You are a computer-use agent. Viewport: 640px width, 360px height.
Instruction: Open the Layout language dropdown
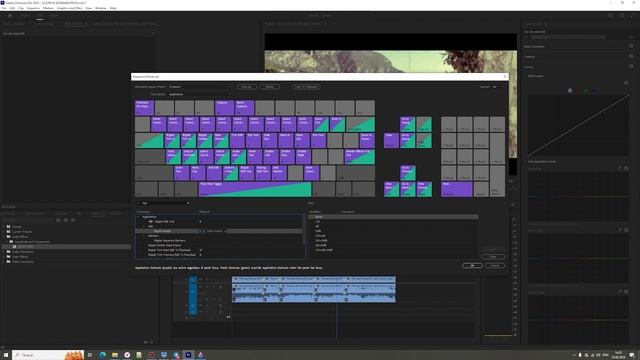click(498, 87)
